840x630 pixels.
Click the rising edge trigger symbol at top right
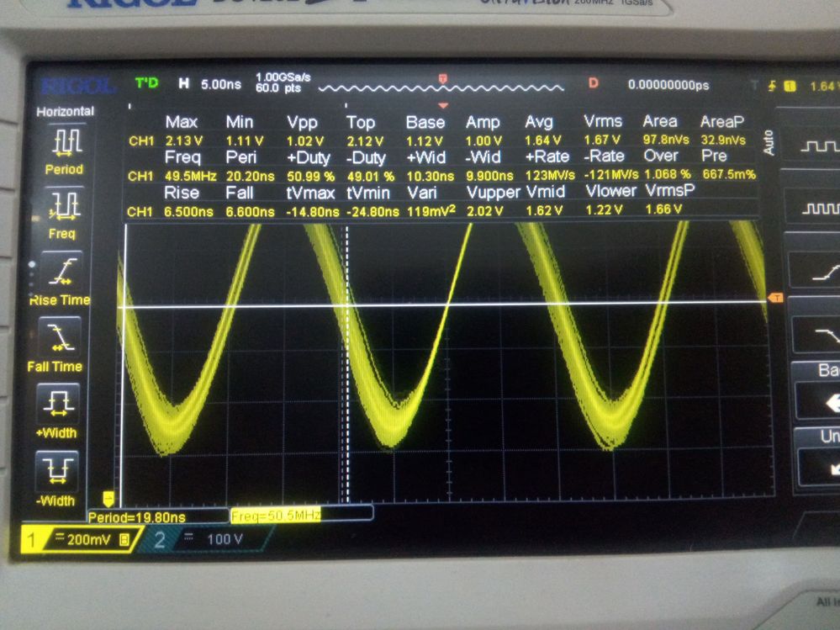[x=772, y=85]
